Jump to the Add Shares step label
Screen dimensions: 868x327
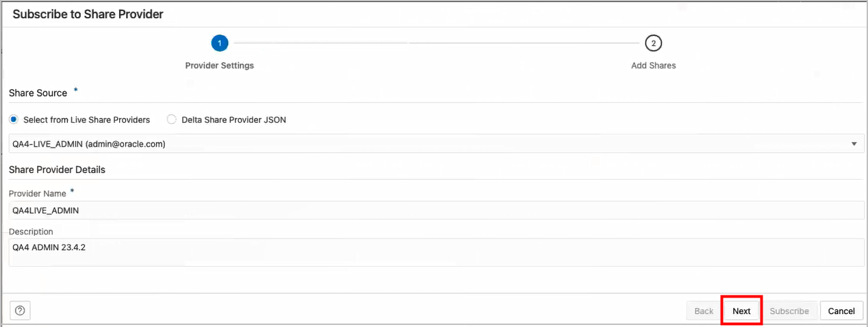pos(653,66)
